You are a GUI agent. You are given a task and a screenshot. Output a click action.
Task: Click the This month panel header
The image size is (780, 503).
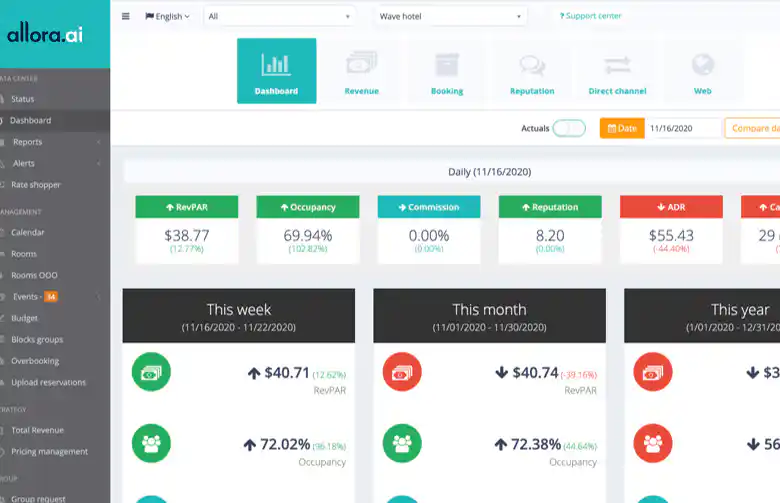point(489,315)
